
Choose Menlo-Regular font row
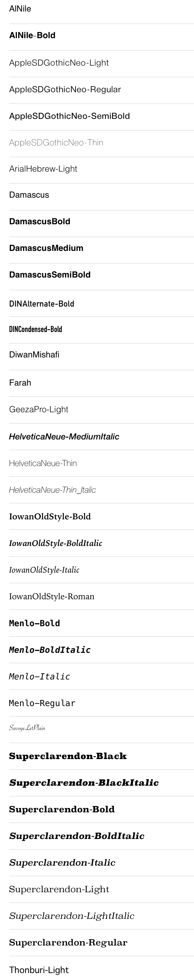point(97,703)
